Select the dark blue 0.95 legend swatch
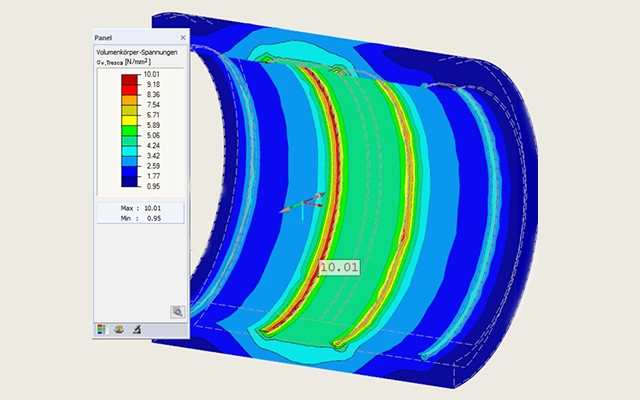This screenshot has height=400, width=640. tap(129, 182)
